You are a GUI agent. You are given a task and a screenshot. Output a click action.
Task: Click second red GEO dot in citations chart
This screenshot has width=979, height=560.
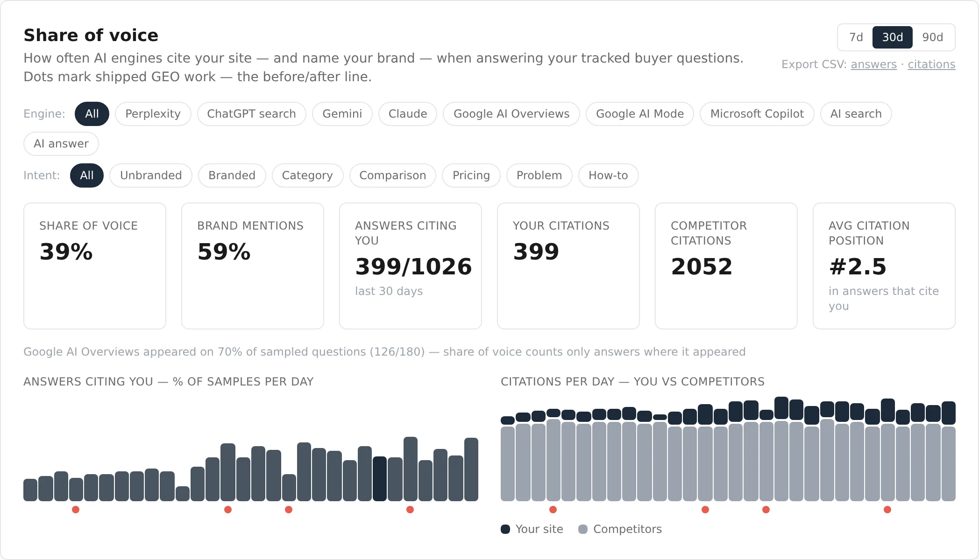[x=705, y=510]
